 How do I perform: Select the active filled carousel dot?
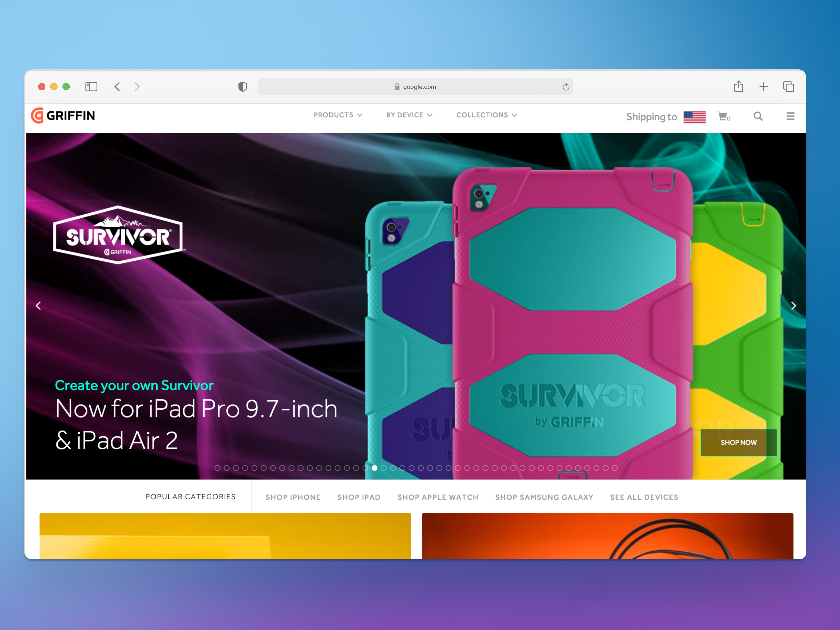pyautogui.click(x=374, y=468)
